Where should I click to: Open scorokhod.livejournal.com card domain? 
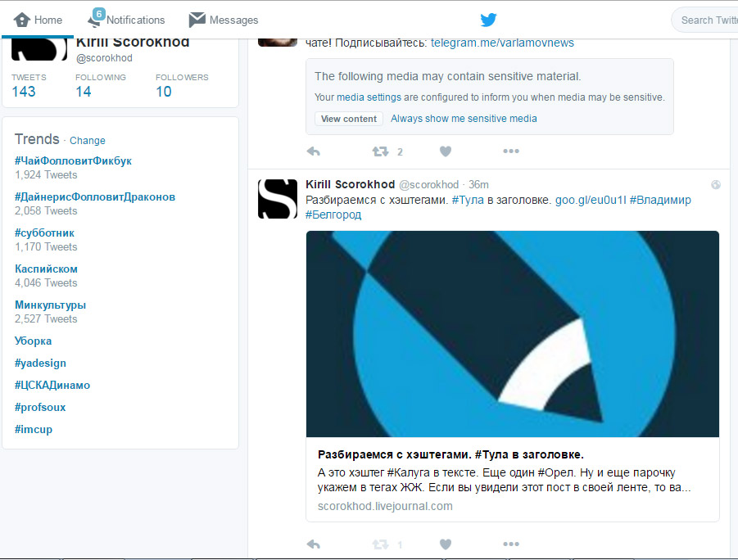[385, 506]
